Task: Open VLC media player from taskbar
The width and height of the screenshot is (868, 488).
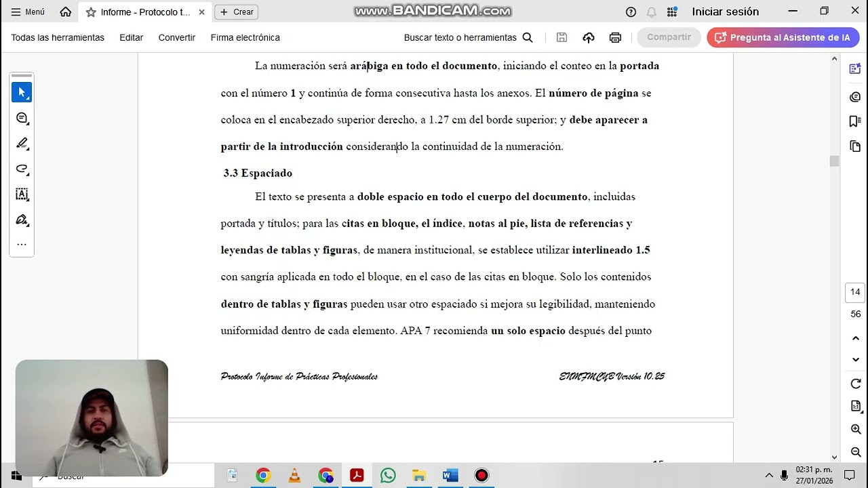Action: pos(294,476)
